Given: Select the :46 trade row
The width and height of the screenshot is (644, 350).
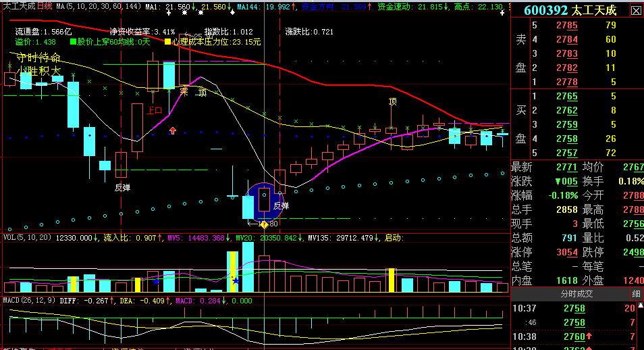Looking at the screenshot, I should click(x=574, y=323).
